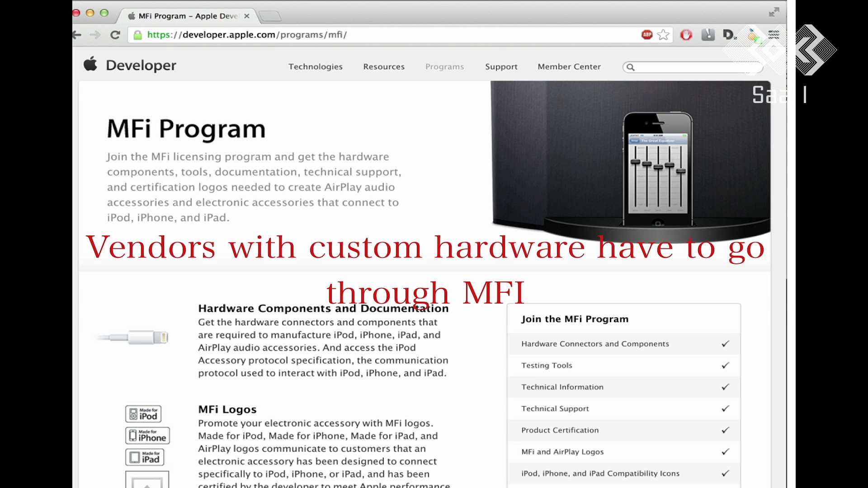
Task: Toggle fullscreen with the corner arrows icon
Action: (x=774, y=12)
